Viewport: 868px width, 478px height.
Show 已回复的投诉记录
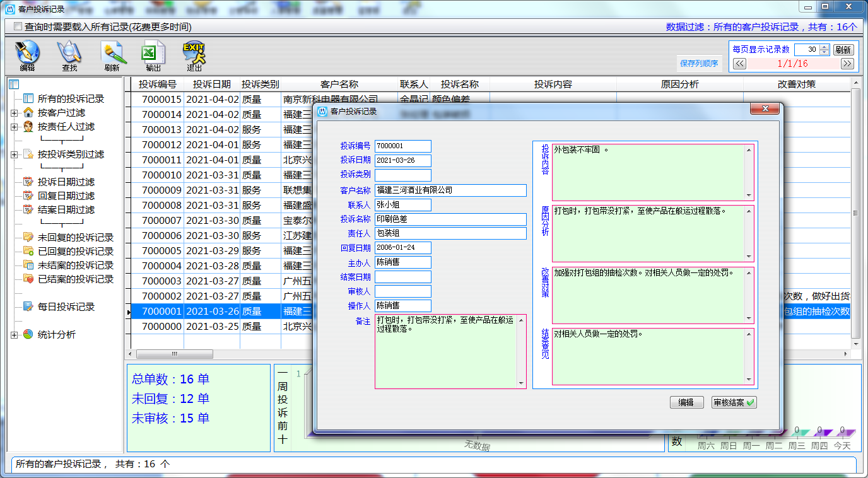(75, 251)
